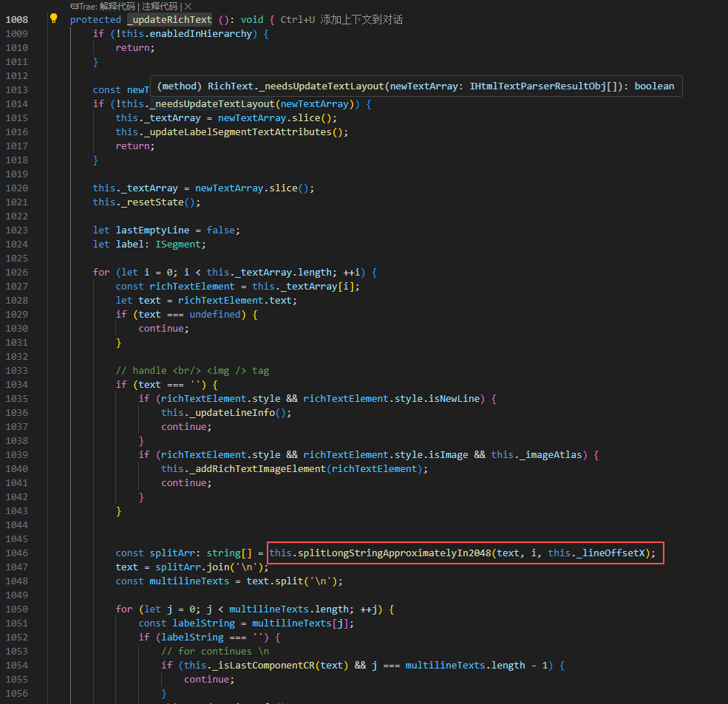Screen dimensions: 728x704
Task: Click the Trae logo icon in the code lens
Action: pyautogui.click(x=75, y=7)
